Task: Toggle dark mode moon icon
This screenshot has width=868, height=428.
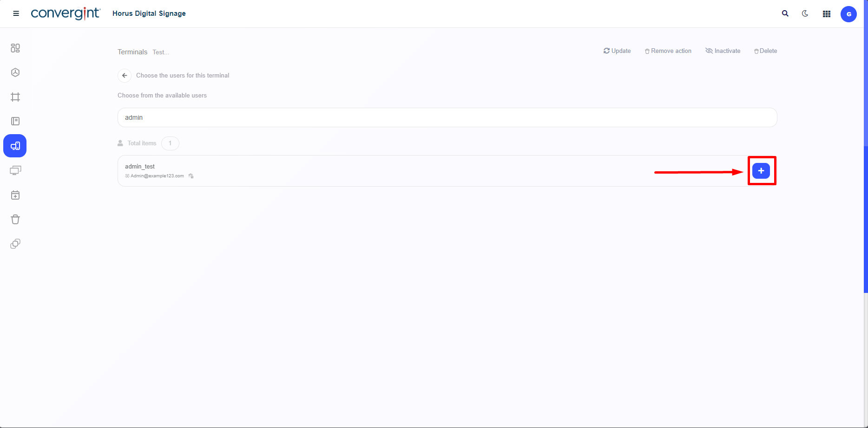Action: point(805,13)
